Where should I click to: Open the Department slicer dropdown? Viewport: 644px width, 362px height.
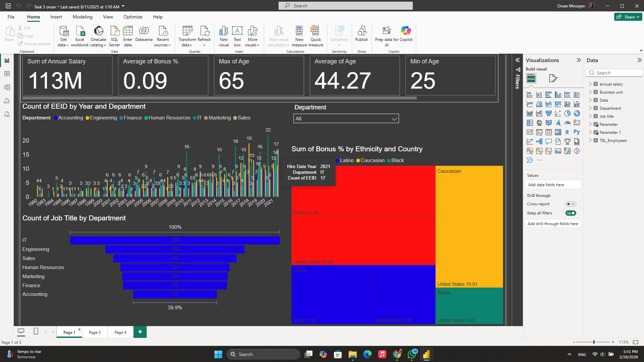pos(394,119)
